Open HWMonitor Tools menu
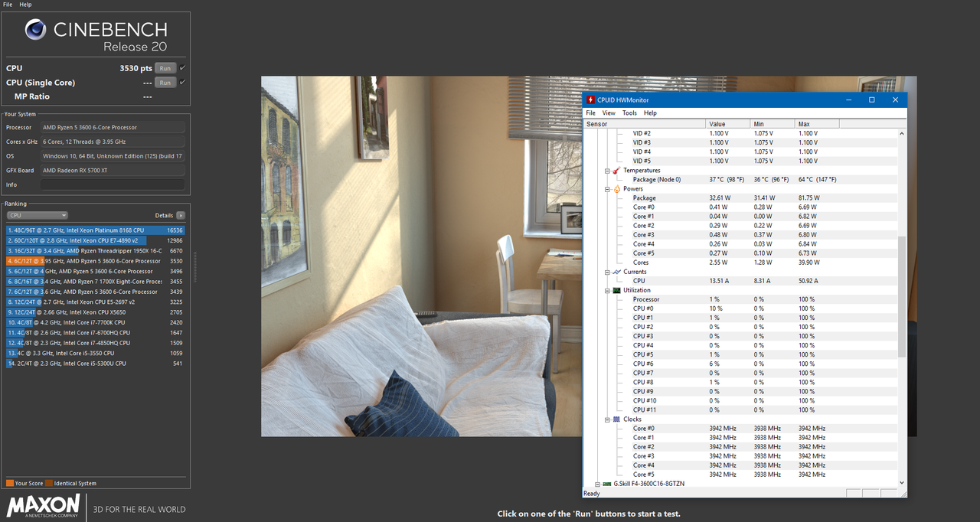This screenshot has width=980, height=522. coord(629,113)
